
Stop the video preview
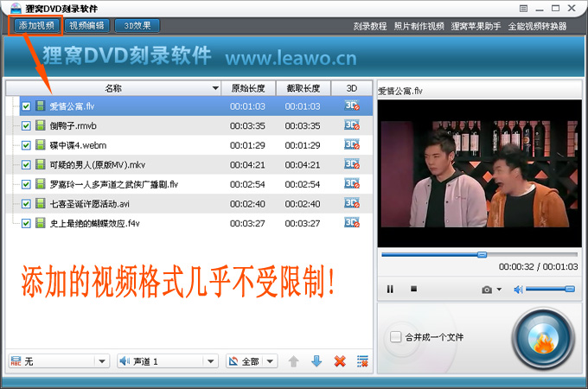click(x=413, y=289)
